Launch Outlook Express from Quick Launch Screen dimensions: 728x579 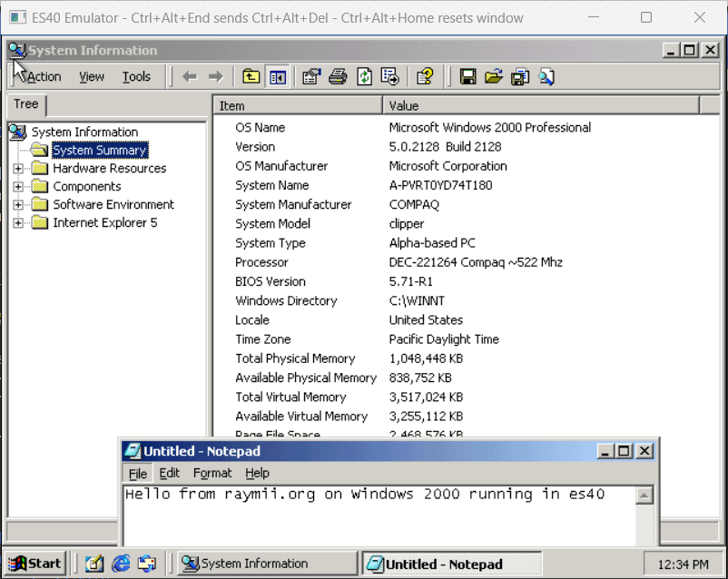tap(147, 564)
